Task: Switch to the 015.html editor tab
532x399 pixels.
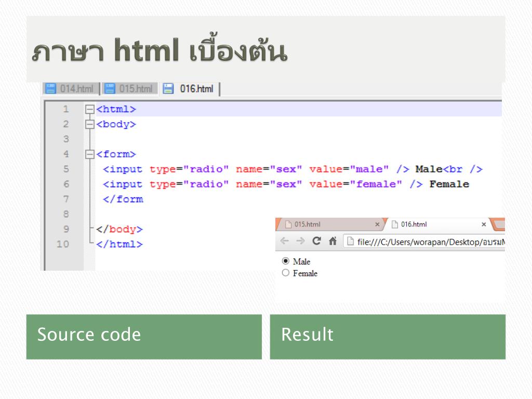Action: (130, 89)
